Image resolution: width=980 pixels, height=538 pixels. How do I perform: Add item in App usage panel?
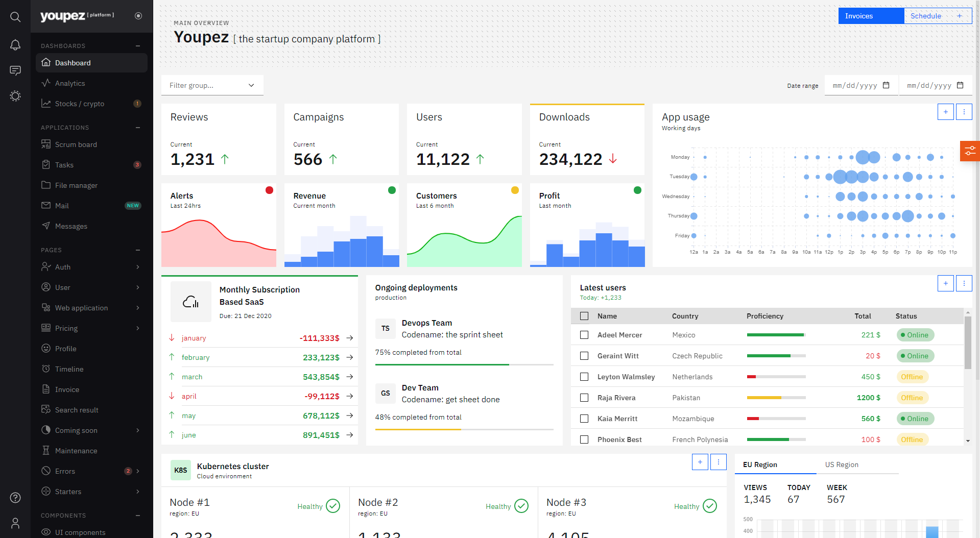(946, 112)
